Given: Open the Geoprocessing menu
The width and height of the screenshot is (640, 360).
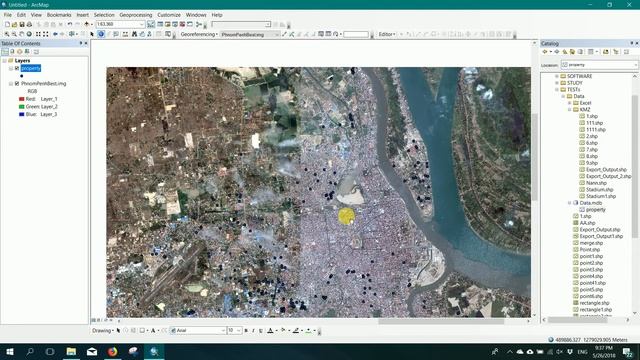Looking at the screenshot, I should (x=136, y=15).
